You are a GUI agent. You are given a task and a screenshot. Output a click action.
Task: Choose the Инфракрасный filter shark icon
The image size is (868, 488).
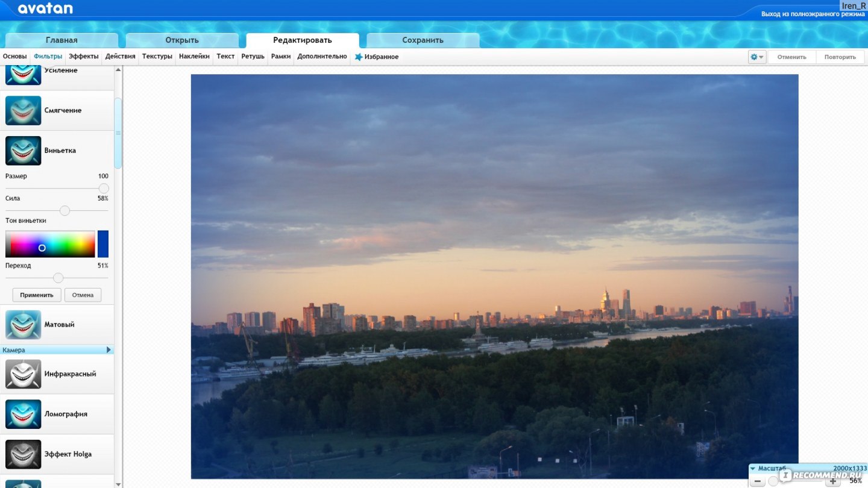(x=23, y=374)
